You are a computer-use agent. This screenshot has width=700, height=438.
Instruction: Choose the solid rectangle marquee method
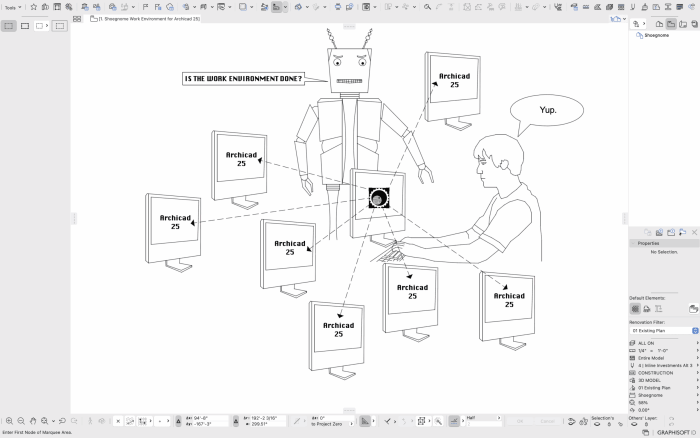[x=25, y=26]
